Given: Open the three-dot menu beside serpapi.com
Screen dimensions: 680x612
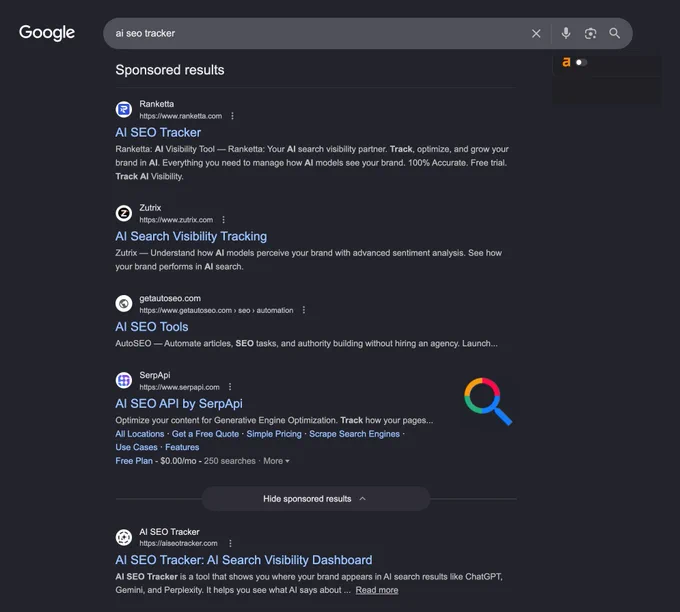Looking at the screenshot, I should [230, 386].
